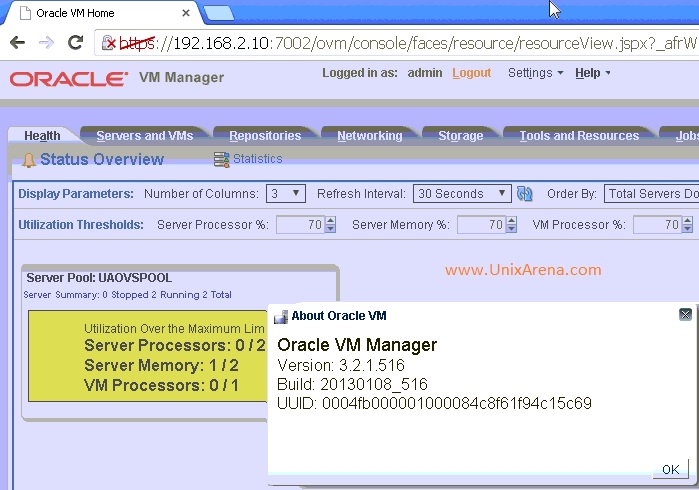Screen dimensions: 699x490
Task: Open the Refresh Interval dropdown
Action: [462, 194]
